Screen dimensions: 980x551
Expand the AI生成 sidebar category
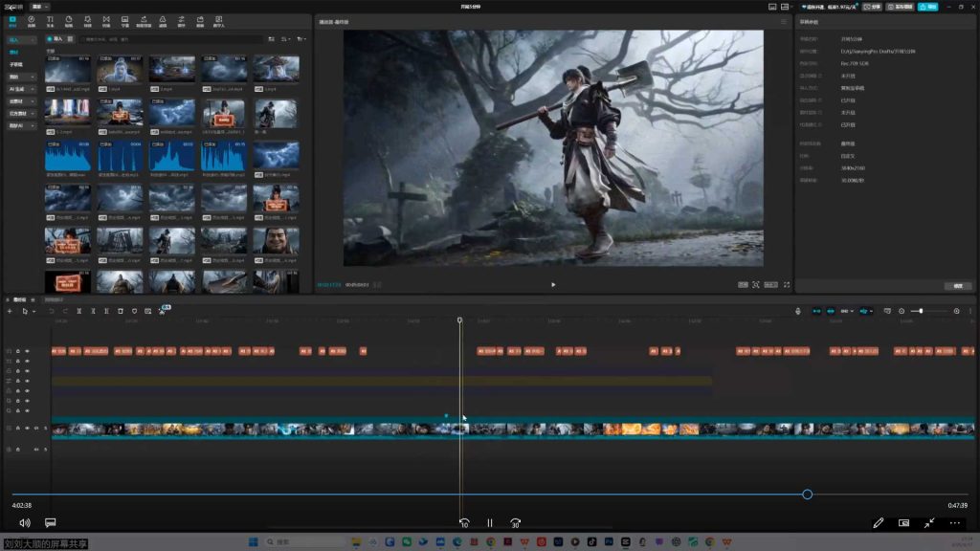(21, 89)
